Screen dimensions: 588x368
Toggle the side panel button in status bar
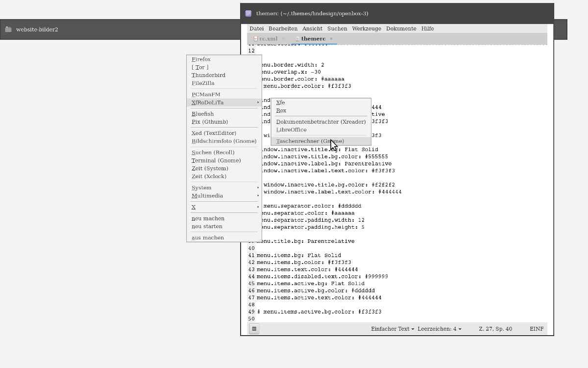254,329
